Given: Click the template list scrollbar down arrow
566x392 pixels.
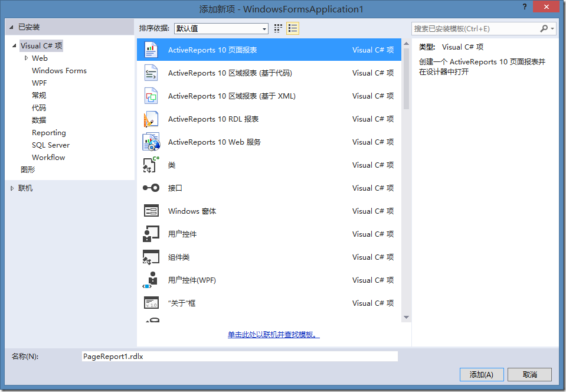Looking at the screenshot, I should coord(406,317).
